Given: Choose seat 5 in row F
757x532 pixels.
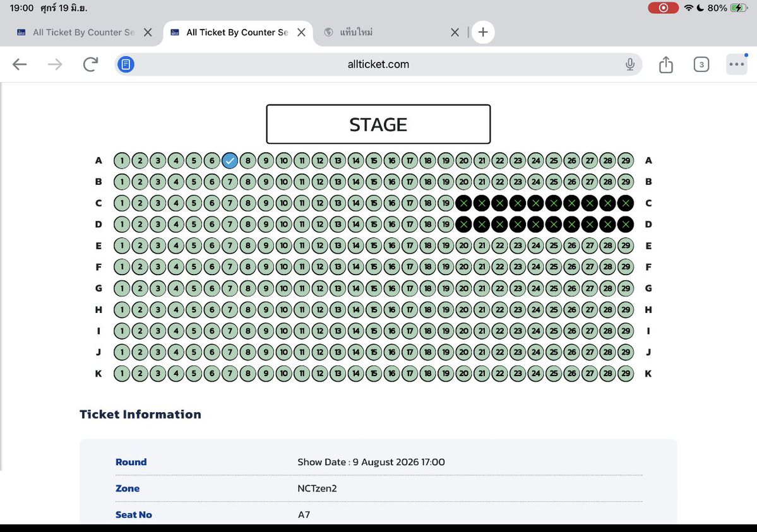Looking at the screenshot, I should 194,266.
